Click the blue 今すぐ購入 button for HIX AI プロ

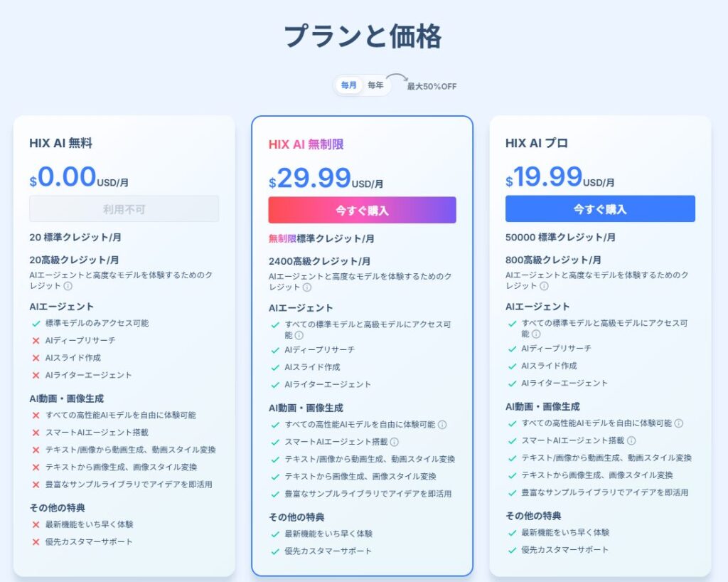click(x=600, y=209)
